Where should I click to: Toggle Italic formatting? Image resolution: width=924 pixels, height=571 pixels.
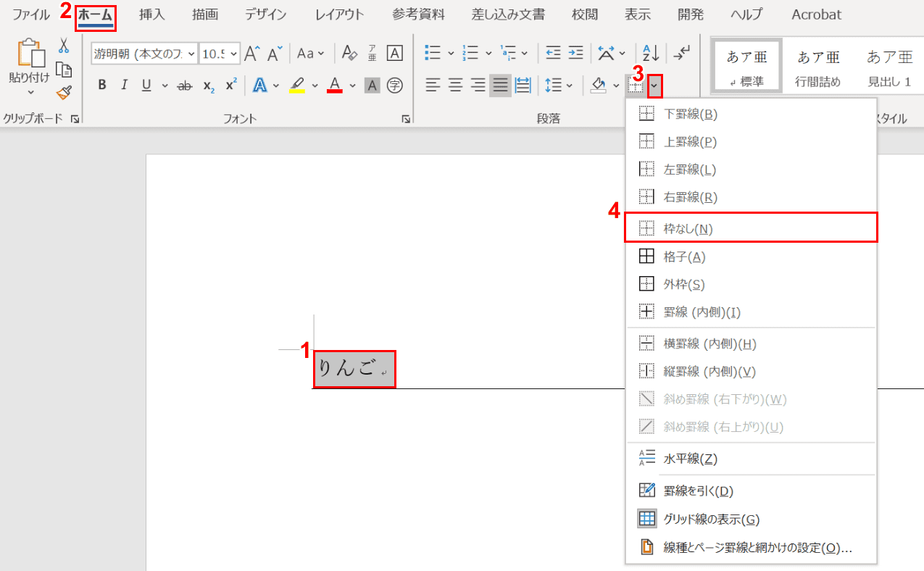[x=124, y=86]
